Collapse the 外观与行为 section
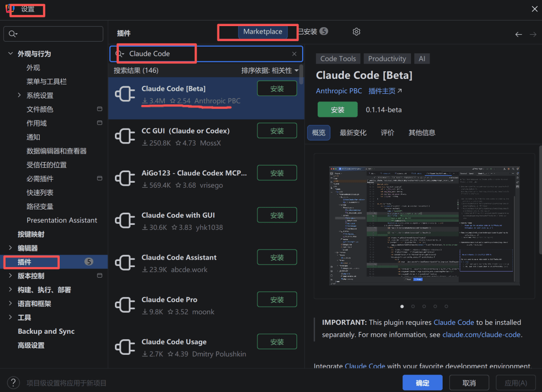Screen dimensions: 542x392 (x=11, y=54)
